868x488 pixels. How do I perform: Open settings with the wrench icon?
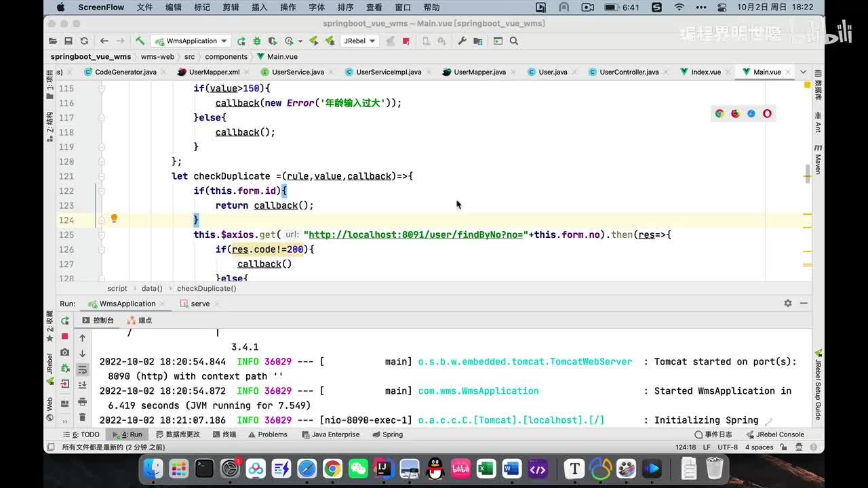pos(462,41)
